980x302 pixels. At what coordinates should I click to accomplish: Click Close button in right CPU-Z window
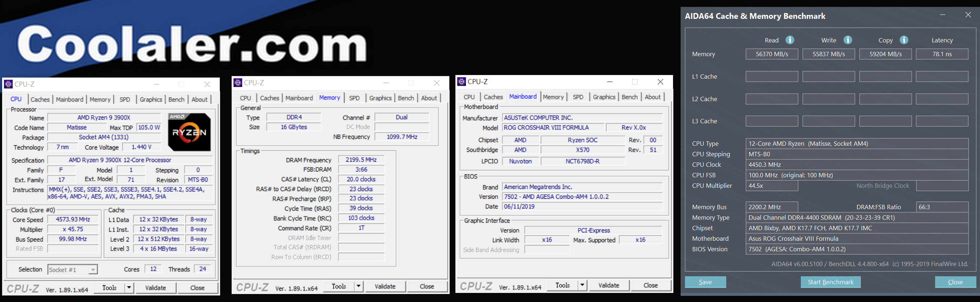tap(651, 285)
